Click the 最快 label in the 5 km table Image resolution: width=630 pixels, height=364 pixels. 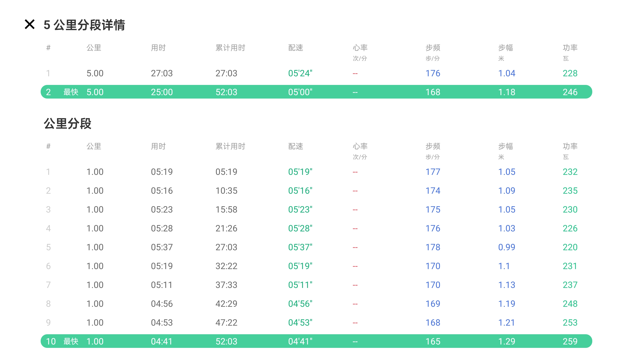click(71, 92)
